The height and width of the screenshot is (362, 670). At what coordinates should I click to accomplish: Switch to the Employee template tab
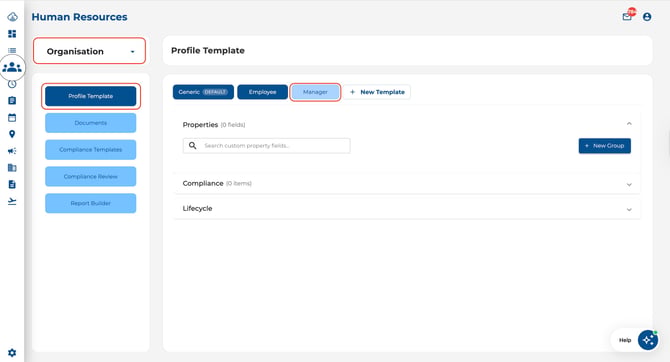point(262,92)
